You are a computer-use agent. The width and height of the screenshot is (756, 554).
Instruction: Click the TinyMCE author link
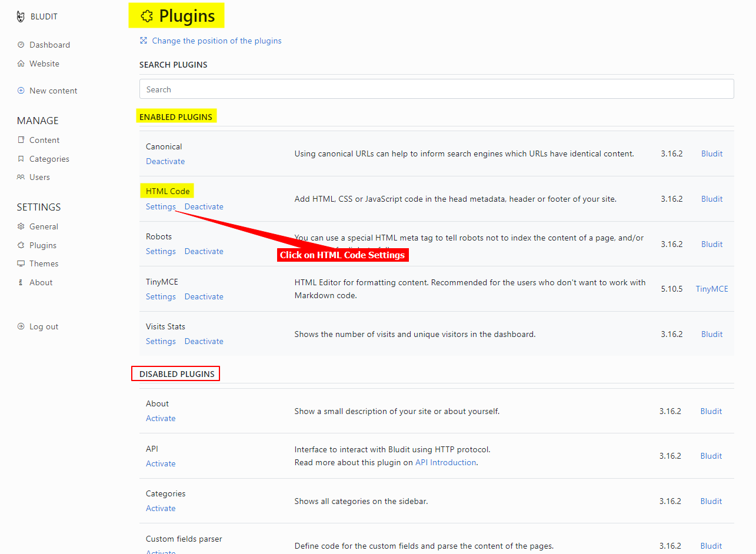[x=712, y=289]
